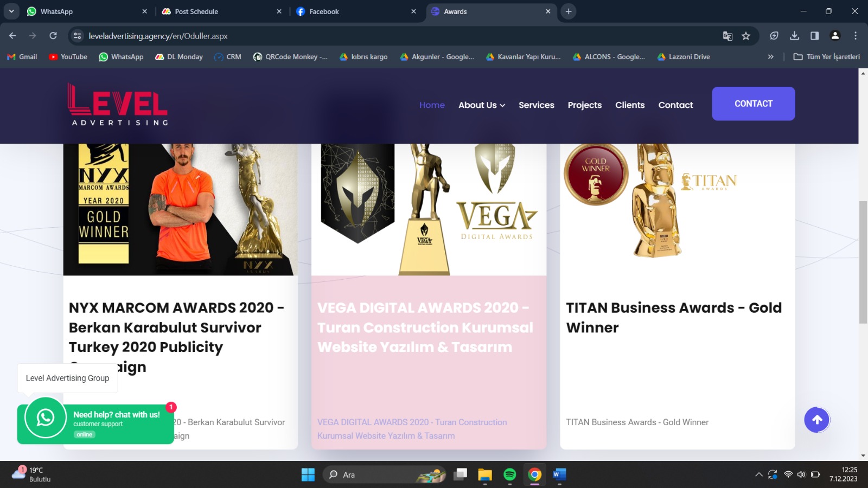Expand the overflow bookmarks chevron
868x488 pixels.
coord(770,56)
